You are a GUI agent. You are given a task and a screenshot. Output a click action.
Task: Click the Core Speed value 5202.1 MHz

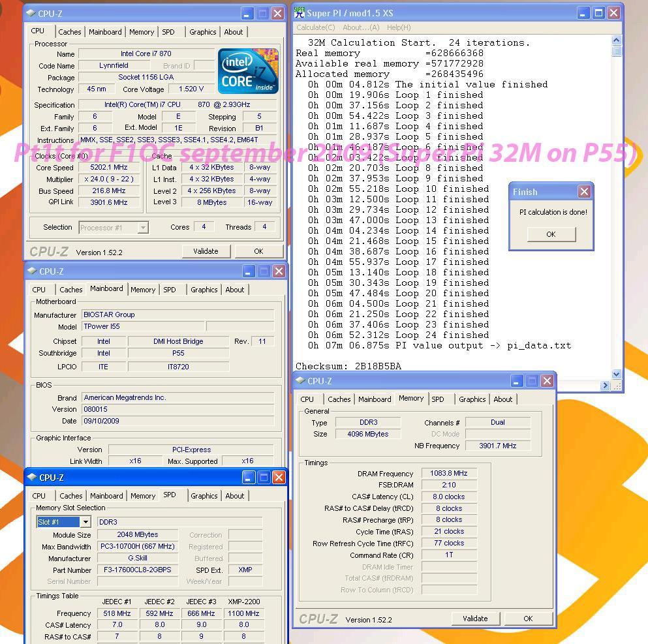[x=109, y=167]
